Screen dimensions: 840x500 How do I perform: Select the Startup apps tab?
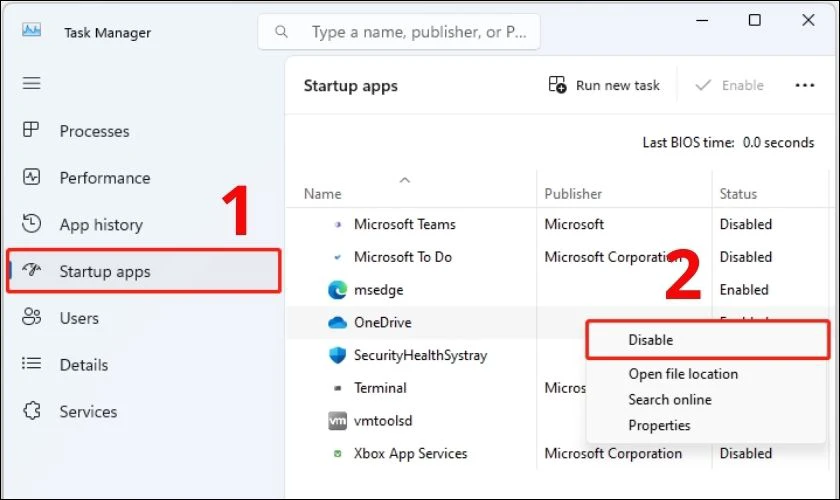coord(144,271)
